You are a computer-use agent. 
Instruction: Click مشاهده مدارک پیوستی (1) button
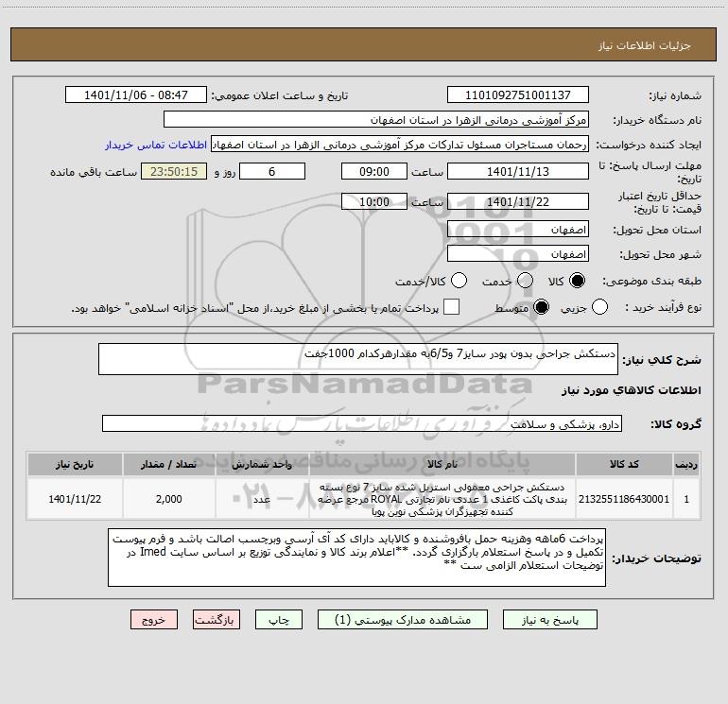(x=403, y=620)
